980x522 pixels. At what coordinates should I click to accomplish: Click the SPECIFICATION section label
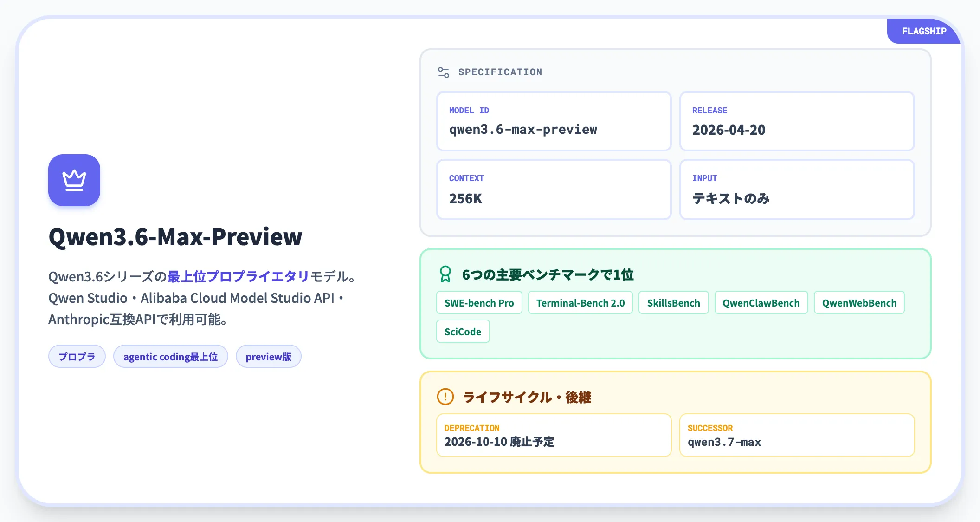[x=500, y=72]
